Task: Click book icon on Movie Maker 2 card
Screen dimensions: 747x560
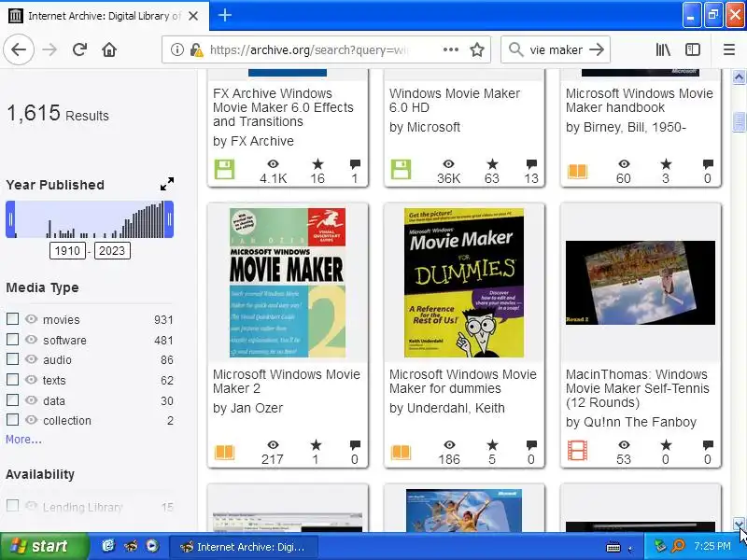Action: (x=224, y=452)
